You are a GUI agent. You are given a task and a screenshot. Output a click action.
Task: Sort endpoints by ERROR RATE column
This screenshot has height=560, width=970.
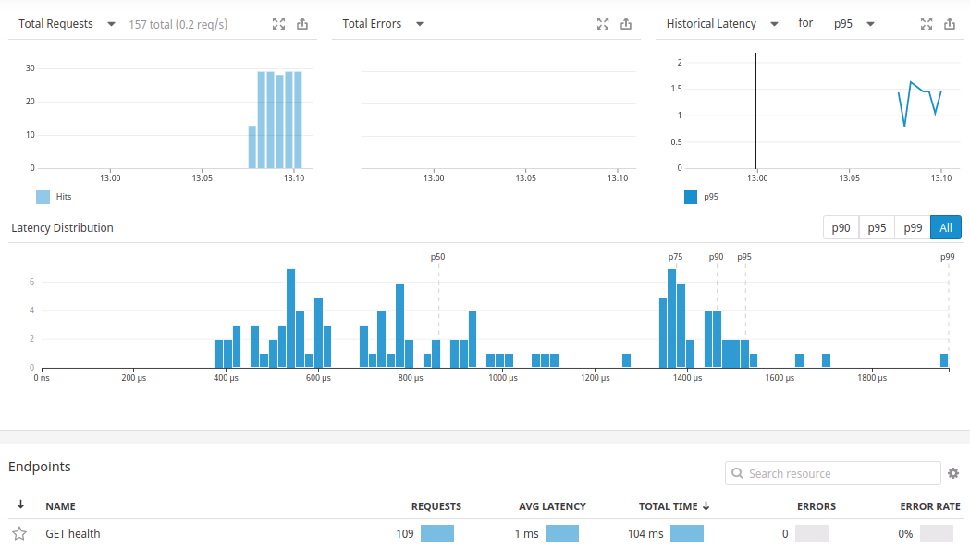[x=930, y=506]
